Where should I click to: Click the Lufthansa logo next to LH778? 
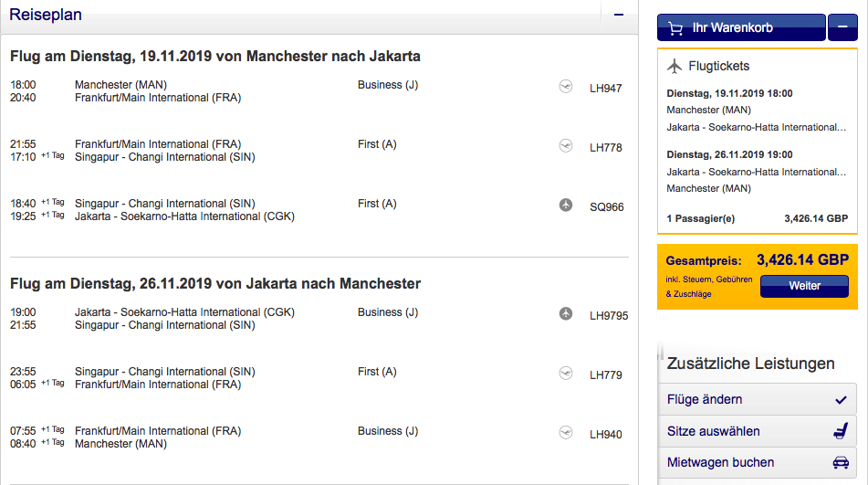(x=566, y=146)
